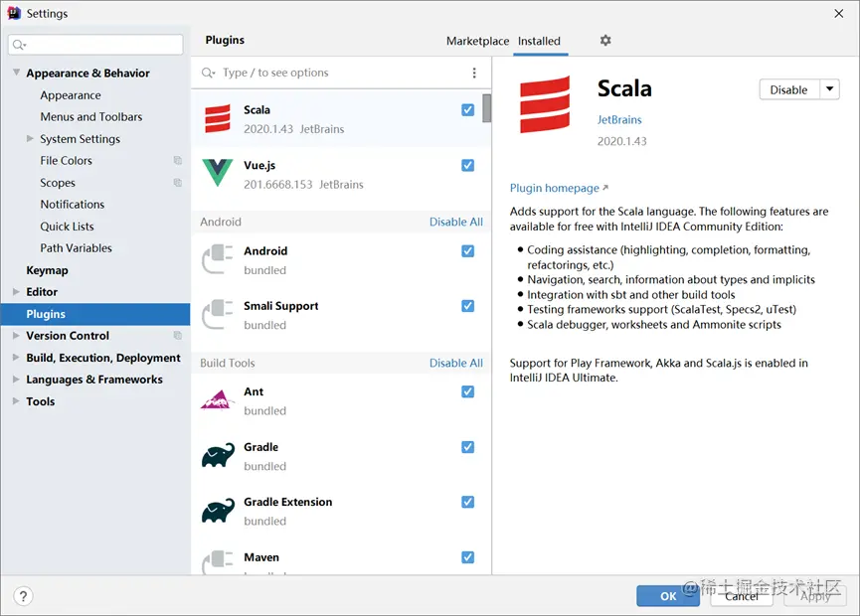860x616 pixels.
Task: Click the plugin search magnifier icon
Action: click(x=208, y=73)
